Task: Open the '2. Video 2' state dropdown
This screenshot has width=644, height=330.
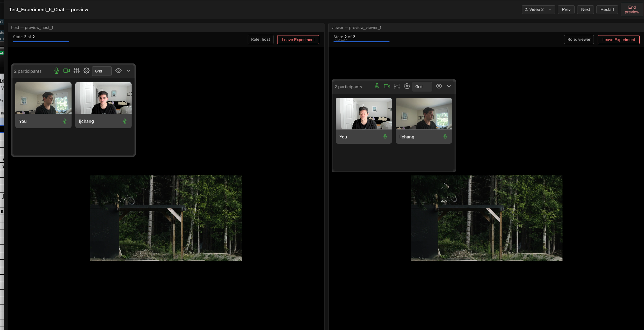Action: tap(538, 9)
